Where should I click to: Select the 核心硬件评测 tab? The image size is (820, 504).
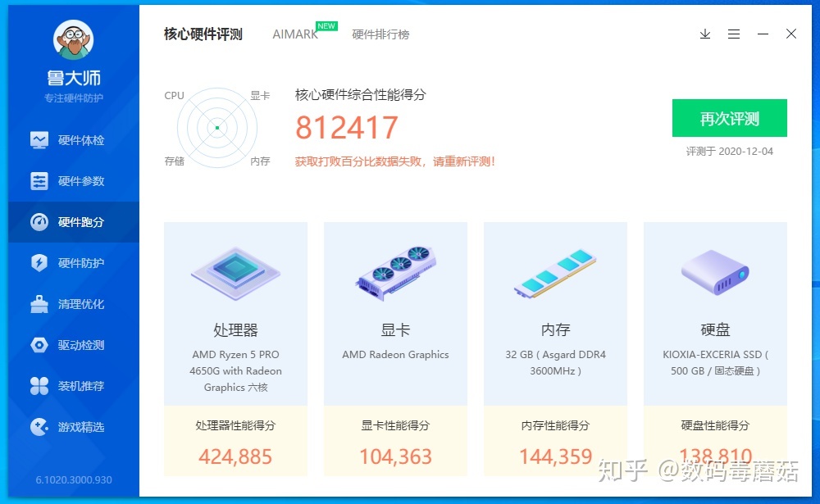[x=202, y=34]
